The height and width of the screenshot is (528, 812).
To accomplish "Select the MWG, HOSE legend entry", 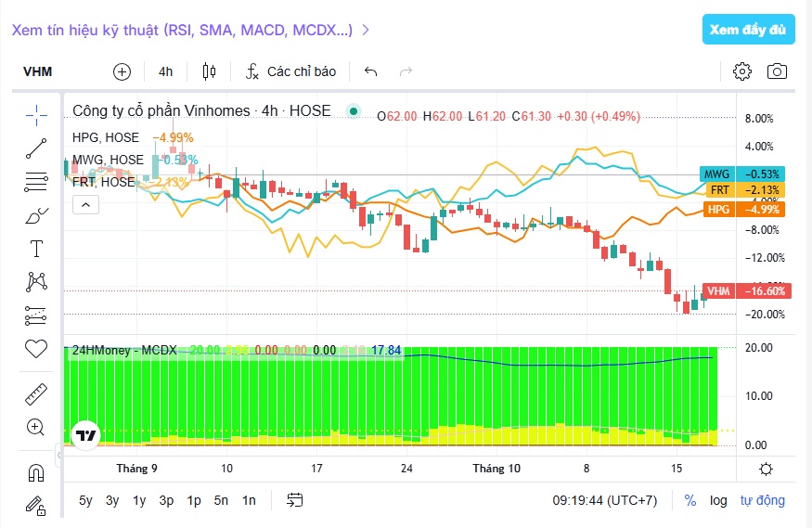I will pos(108,160).
